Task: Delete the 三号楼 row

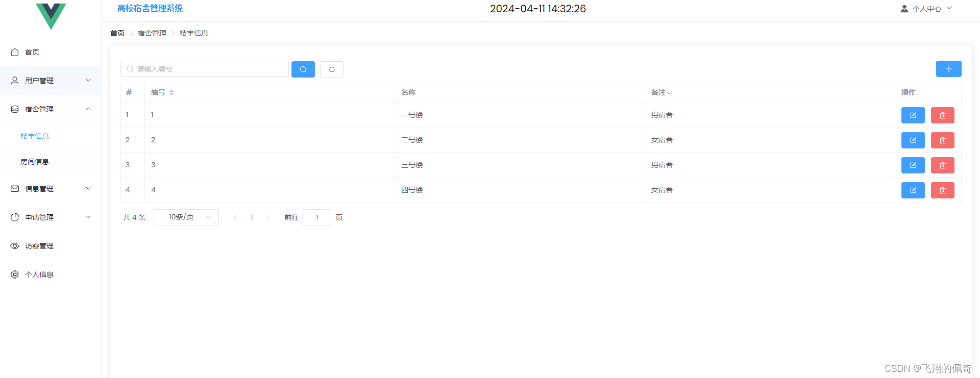Action: (943, 165)
